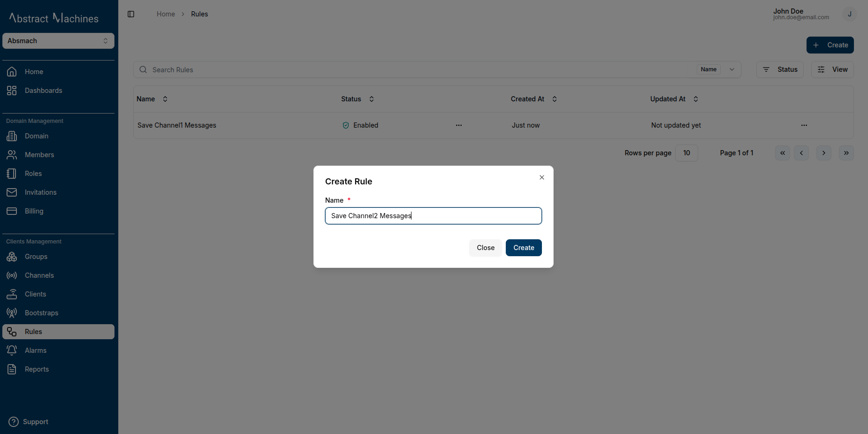
Task: Click Home breadcrumb link
Action: [x=166, y=14]
